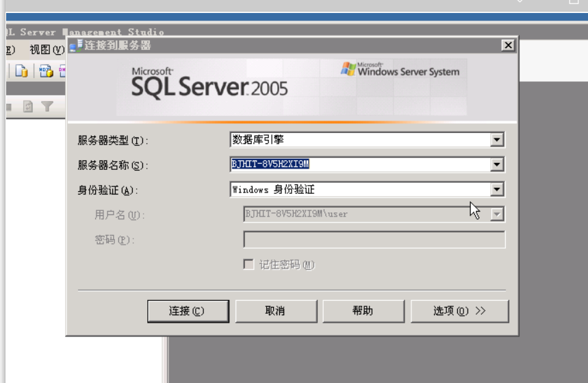588x383 pixels.
Task: Open the 服务器类型 dropdown arrow
Action: [497, 140]
